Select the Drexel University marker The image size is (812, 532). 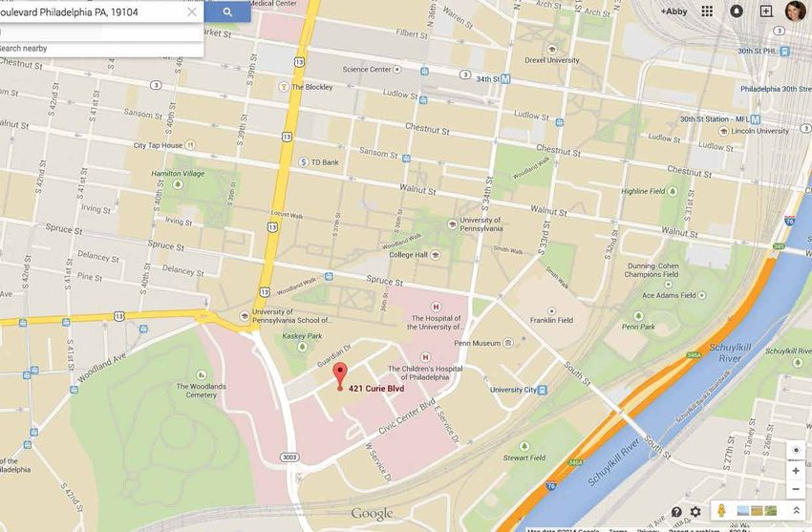pyautogui.click(x=552, y=49)
